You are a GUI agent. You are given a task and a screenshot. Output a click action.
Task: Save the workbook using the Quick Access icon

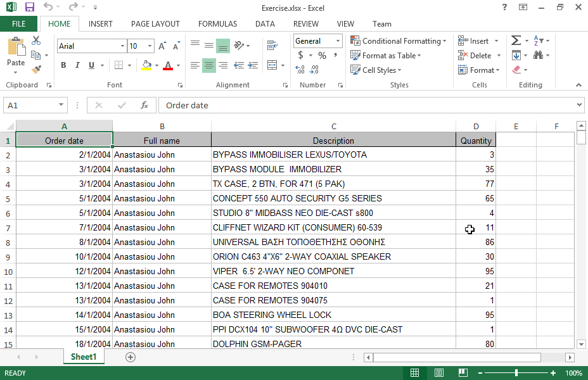29,8
